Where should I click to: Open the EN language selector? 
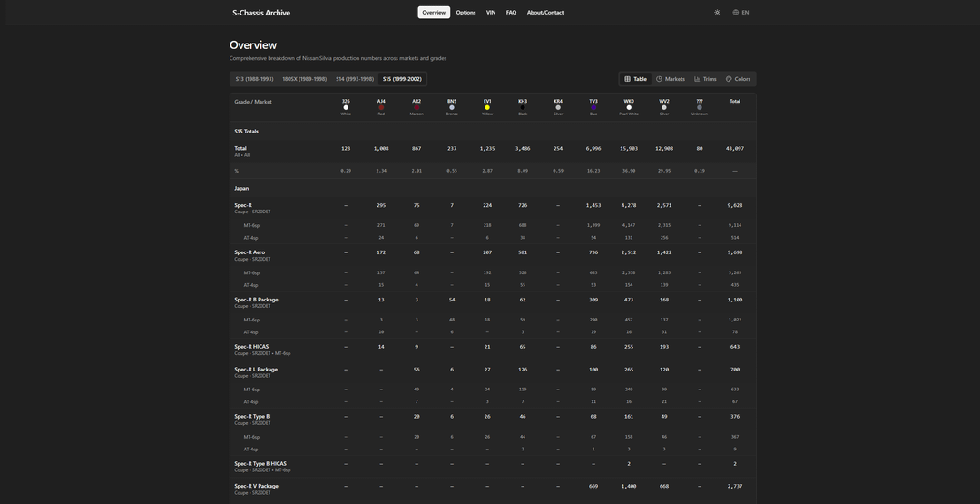[x=740, y=13]
